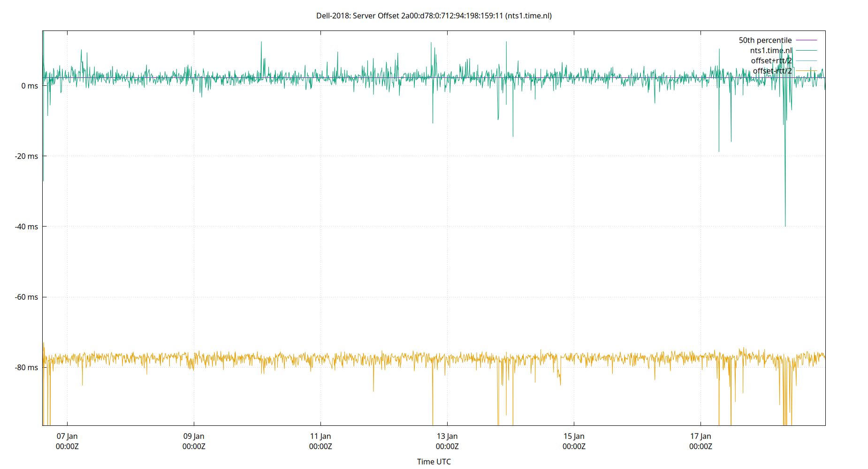
Task: Select the 09 Jan 00:00Z tick label
Action: pyautogui.click(x=194, y=441)
